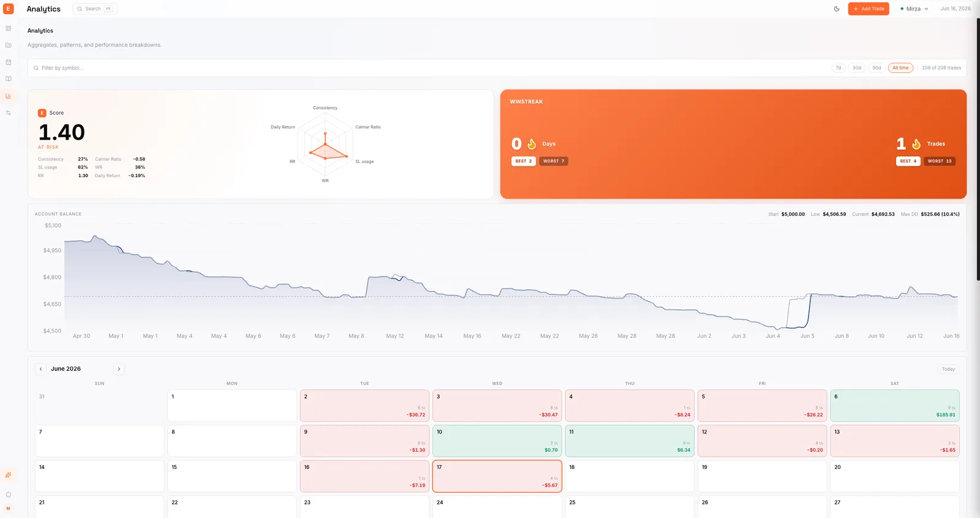Click the hexagon icon in sidebar

point(9,495)
